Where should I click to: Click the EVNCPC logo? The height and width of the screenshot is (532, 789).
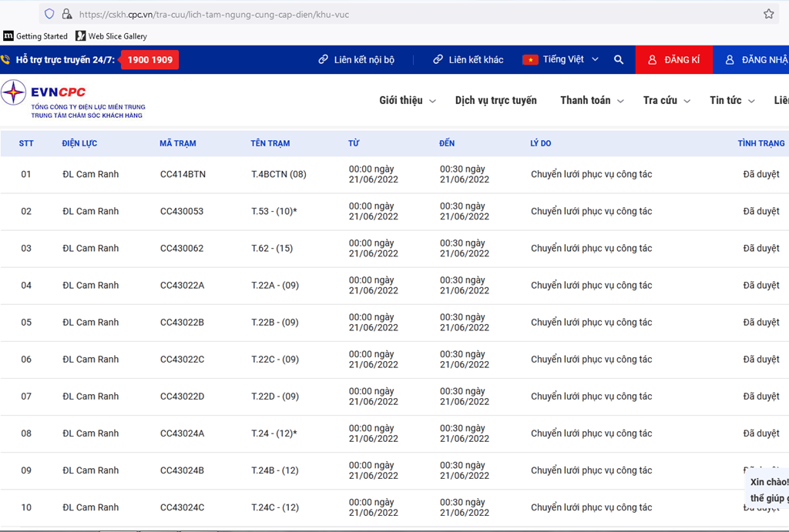(73, 99)
